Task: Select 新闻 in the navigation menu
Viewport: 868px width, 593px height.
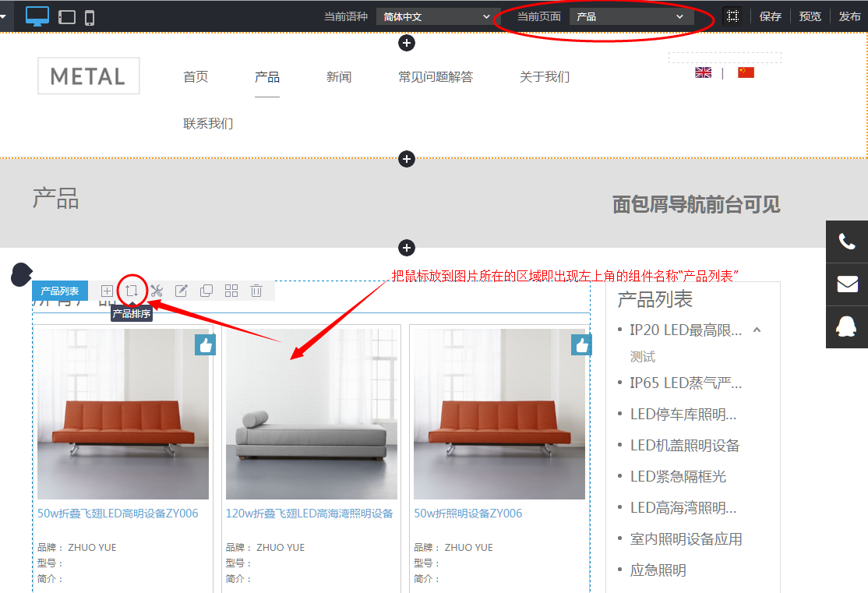Action: point(339,76)
